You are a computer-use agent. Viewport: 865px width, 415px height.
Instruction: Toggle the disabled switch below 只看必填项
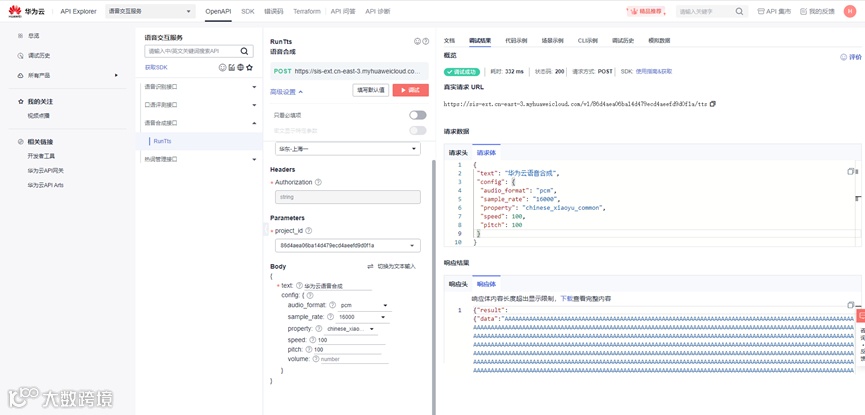(x=418, y=130)
